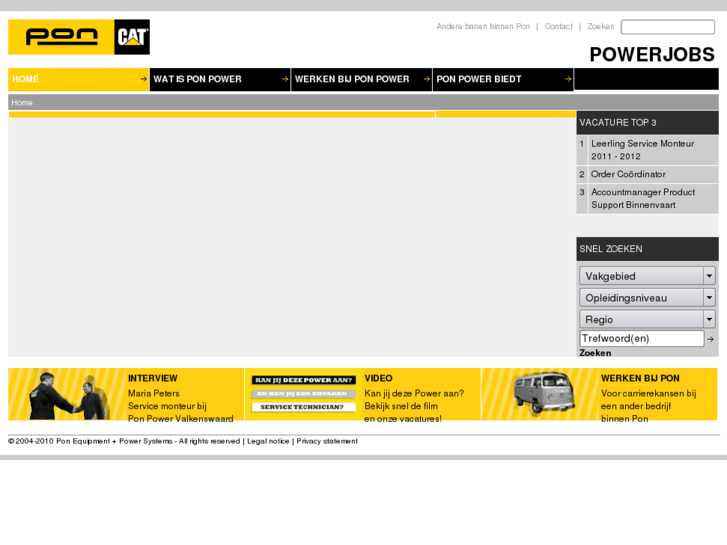Click the Pon logo

(x=61, y=37)
